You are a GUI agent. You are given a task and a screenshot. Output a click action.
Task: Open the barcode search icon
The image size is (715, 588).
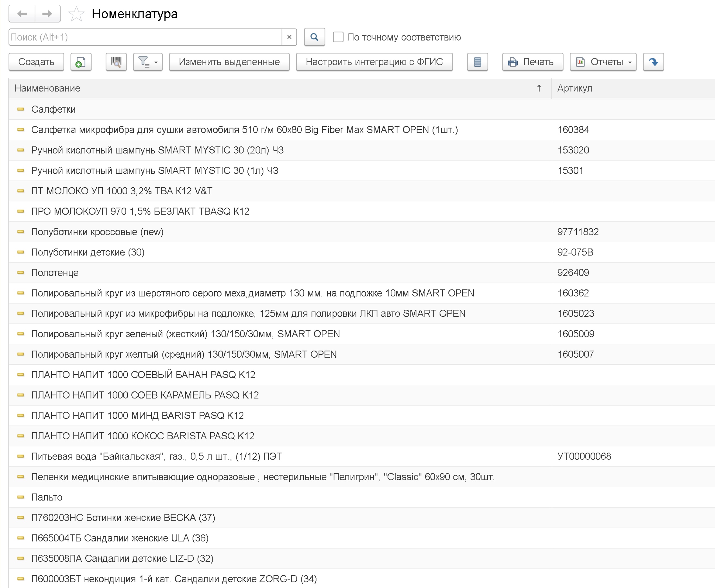pos(116,62)
